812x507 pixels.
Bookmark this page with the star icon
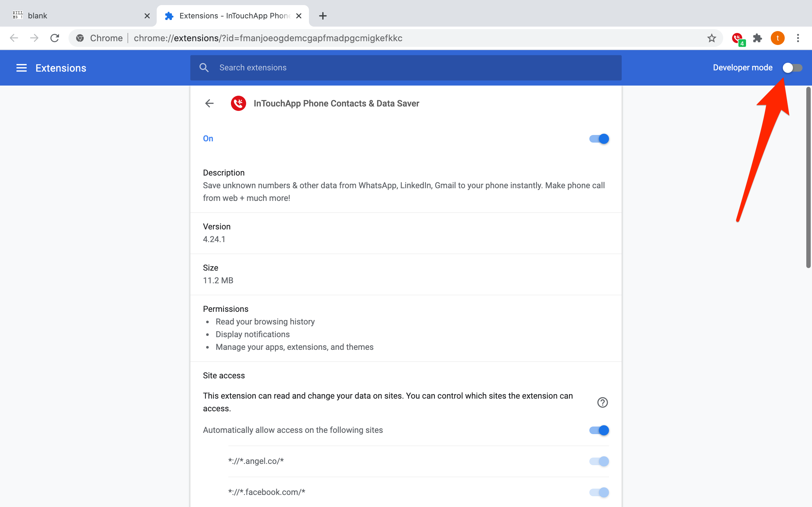(711, 38)
